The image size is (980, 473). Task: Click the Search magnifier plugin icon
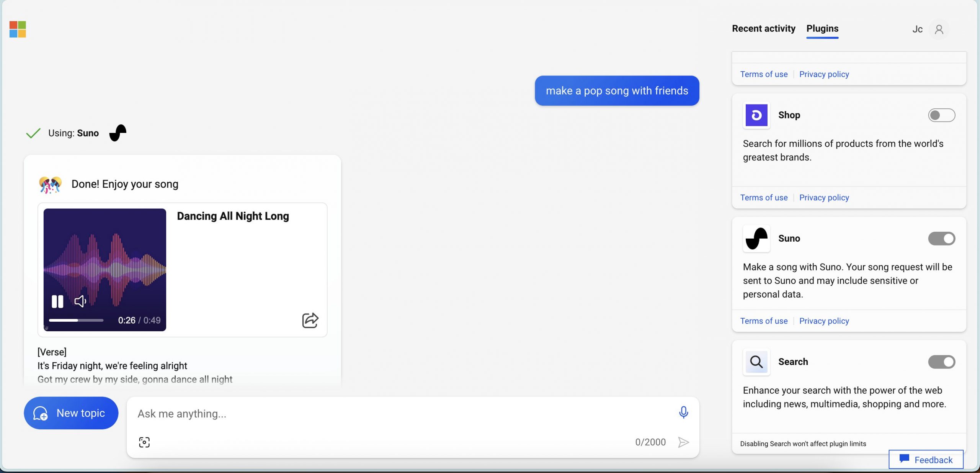pos(756,362)
